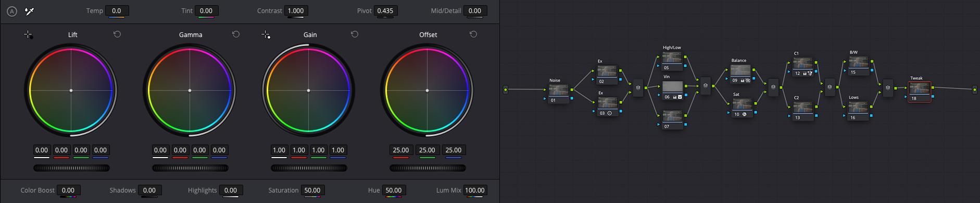This screenshot has width=980, height=203.
Task: Click the Color Boost value field
Action: click(x=68, y=190)
